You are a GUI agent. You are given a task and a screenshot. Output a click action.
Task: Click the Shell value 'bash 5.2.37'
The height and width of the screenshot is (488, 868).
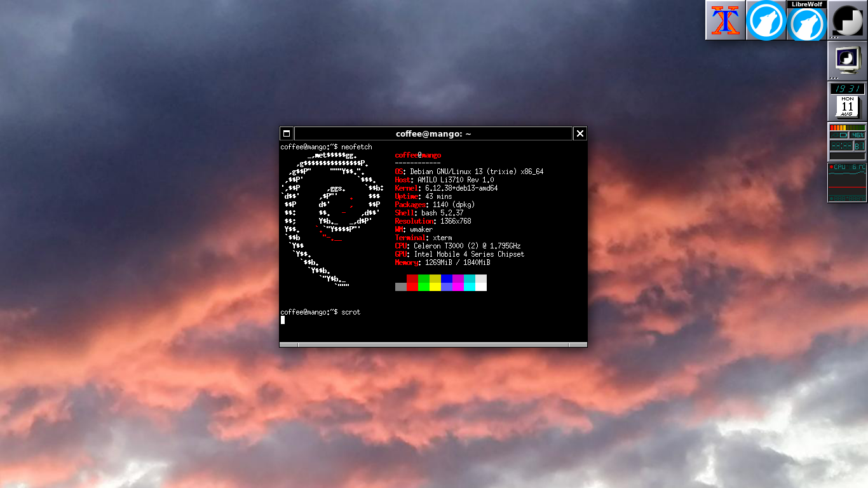(x=442, y=213)
